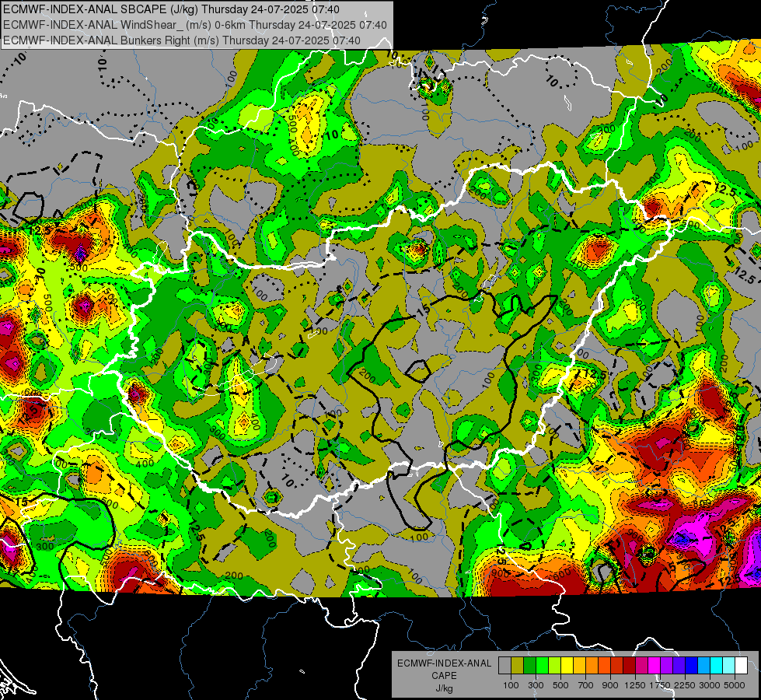Select the bright green legend swatch

[542, 666]
